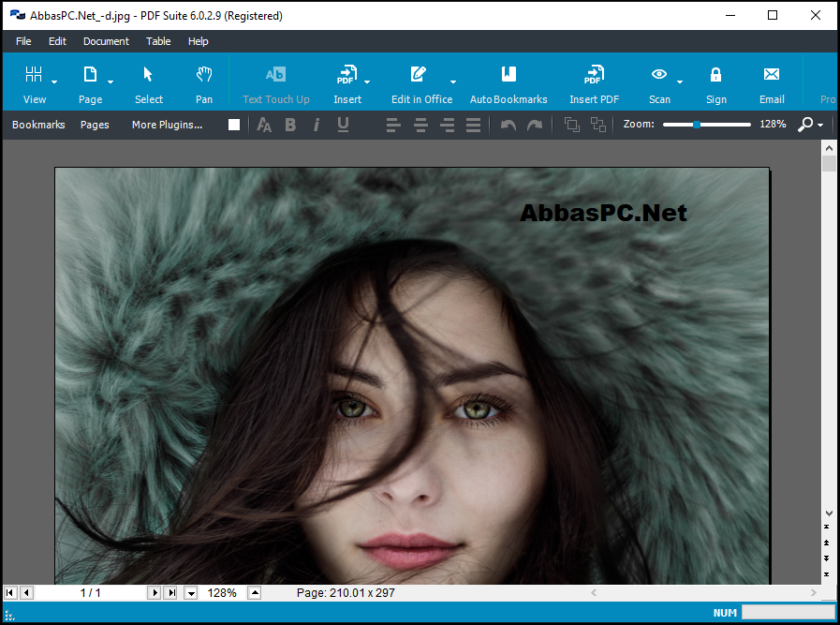The image size is (840, 625).
Task: Click the font size icon
Action: point(264,125)
